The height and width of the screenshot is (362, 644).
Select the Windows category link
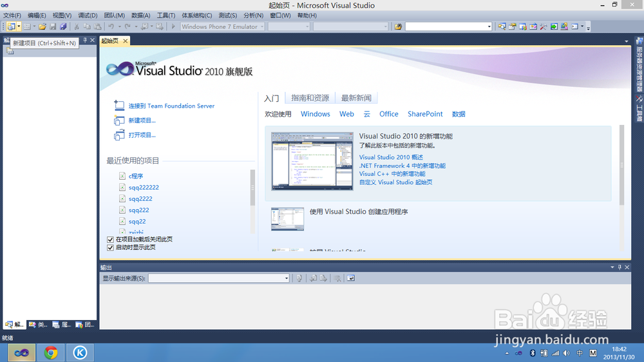(316, 114)
